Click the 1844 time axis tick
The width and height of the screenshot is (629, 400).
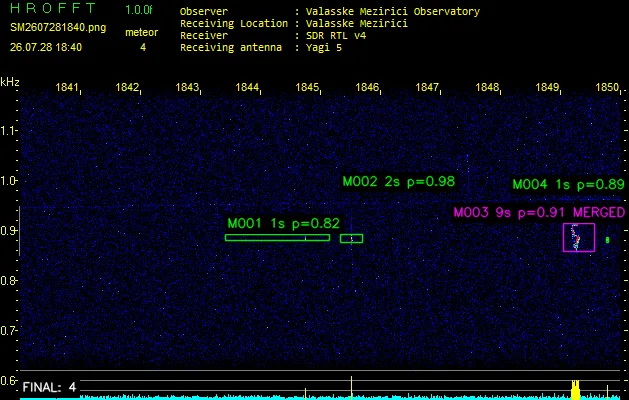click(248, 87)
